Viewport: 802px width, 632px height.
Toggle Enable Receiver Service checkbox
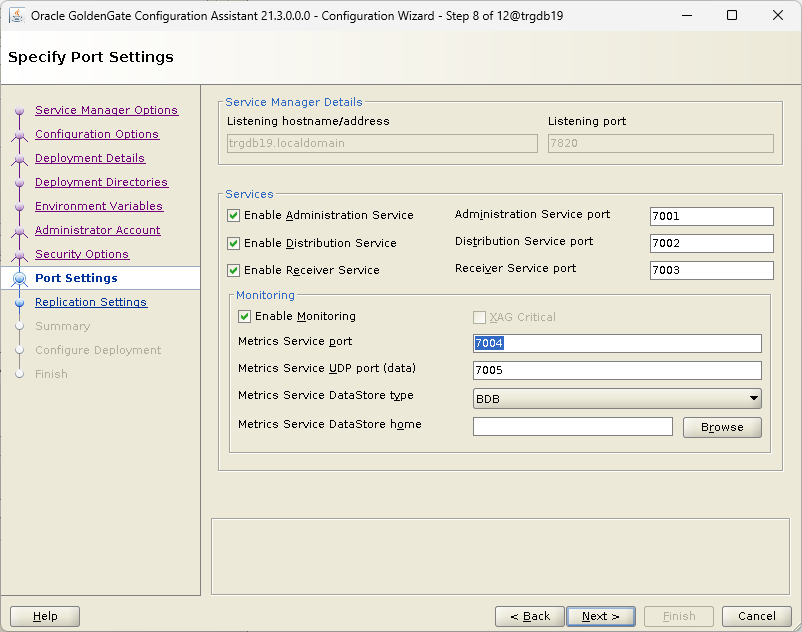pyautogui.click(x=233, y=270)
